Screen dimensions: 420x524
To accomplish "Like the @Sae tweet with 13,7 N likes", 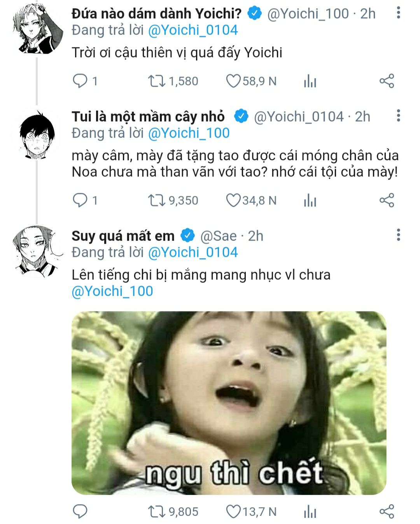I will (x=233, y=512).
